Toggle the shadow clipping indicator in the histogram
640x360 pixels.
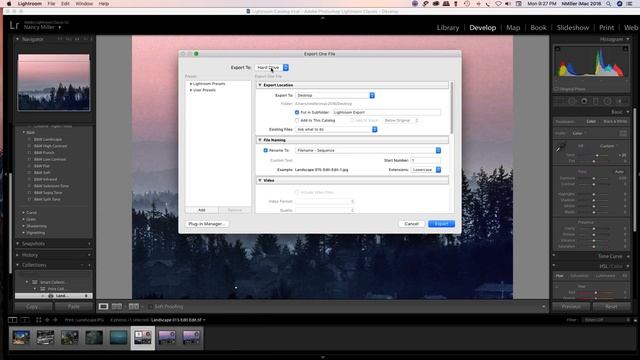pyautogui.click(x=558, y=49)
